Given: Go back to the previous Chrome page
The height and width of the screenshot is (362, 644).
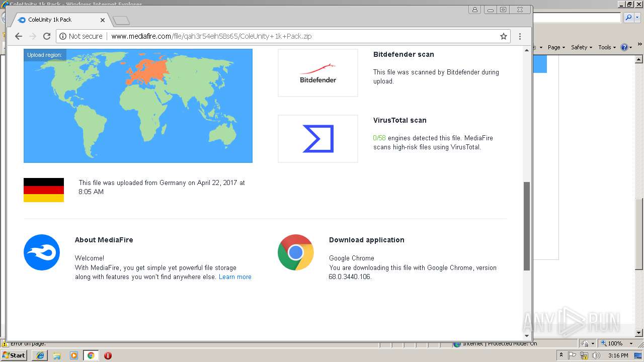Looking at the screenshot, I should (19, 36).
